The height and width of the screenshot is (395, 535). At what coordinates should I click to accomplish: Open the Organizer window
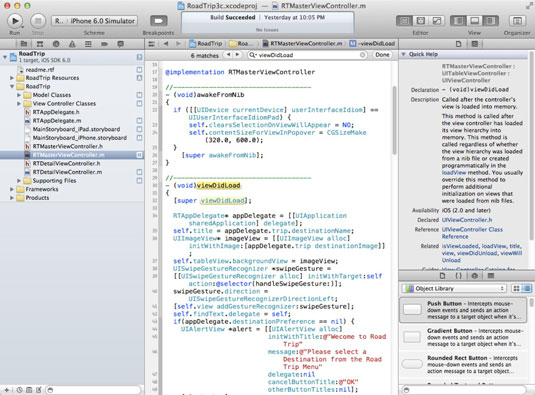517,21
